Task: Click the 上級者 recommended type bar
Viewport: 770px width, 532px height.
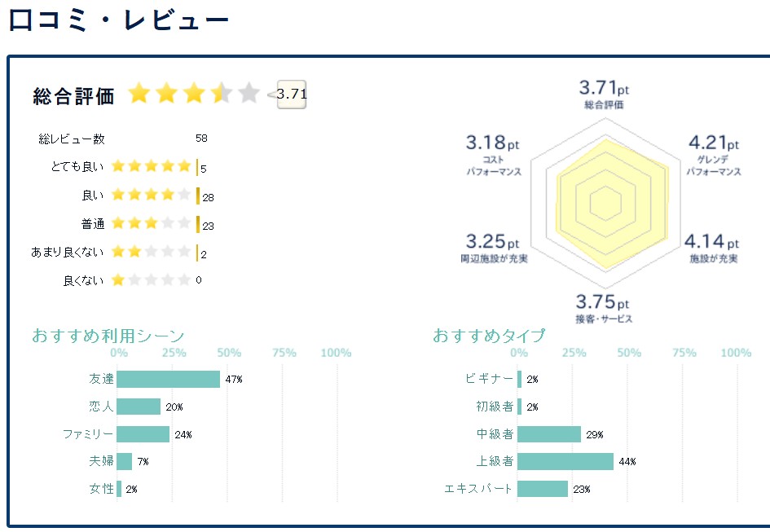Action: 565,462
